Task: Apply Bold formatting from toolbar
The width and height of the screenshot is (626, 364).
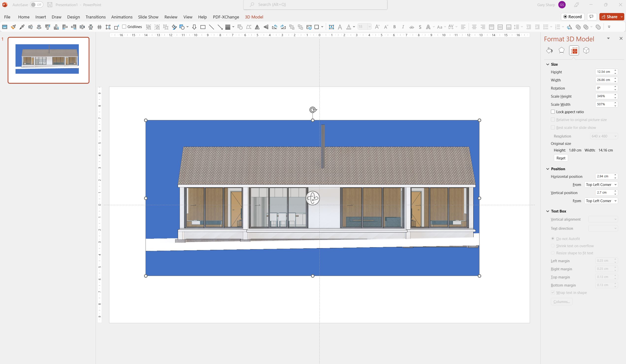Action: [395, 27]
